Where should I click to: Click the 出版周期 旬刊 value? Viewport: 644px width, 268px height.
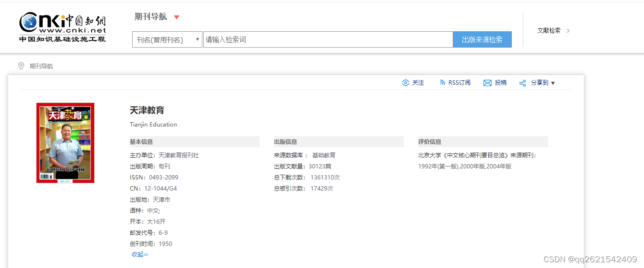click(164, 166)
